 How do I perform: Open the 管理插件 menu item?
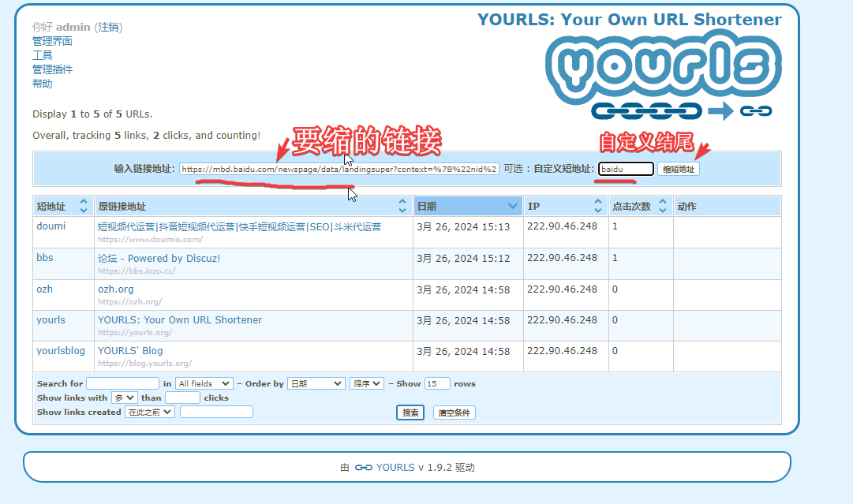coord(52,69)
